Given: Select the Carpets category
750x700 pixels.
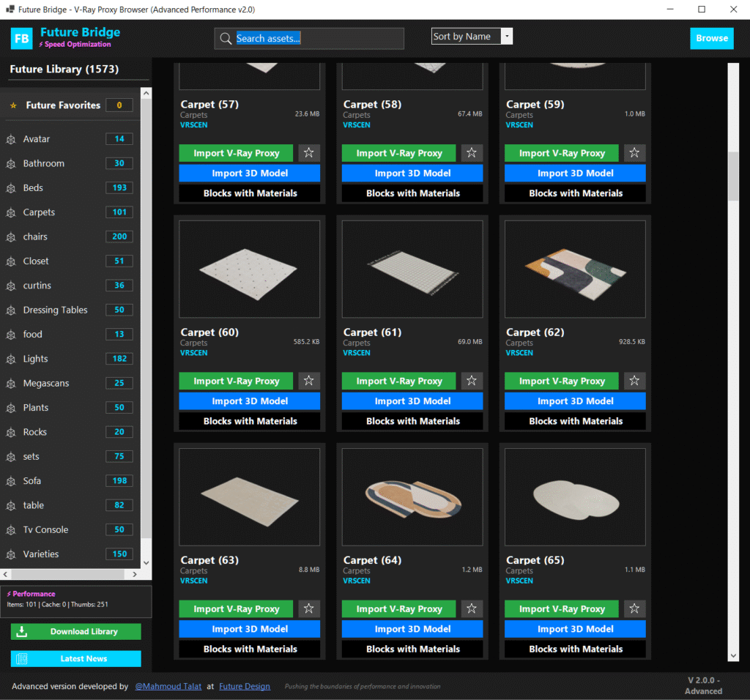Looking at the screenshot, I should point(39,212).
